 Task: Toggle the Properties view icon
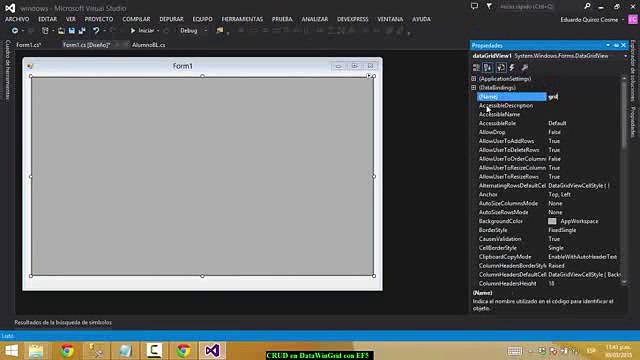point(501,68)
